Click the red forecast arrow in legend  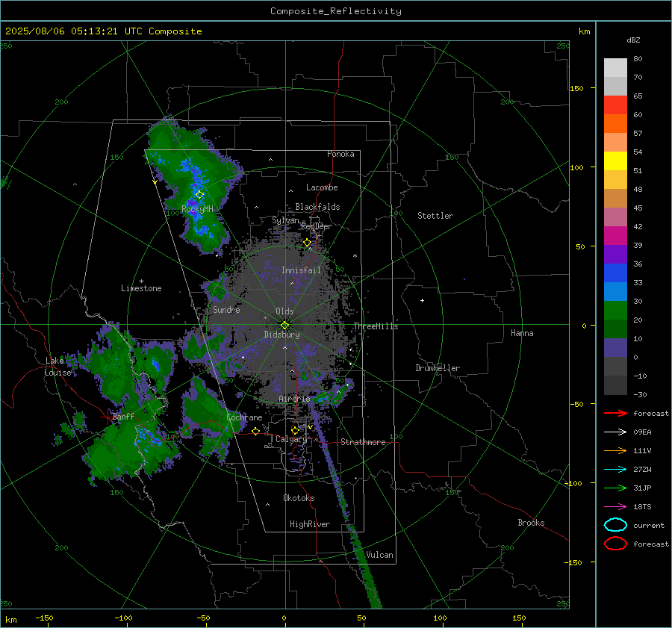(x=615, y=413)
